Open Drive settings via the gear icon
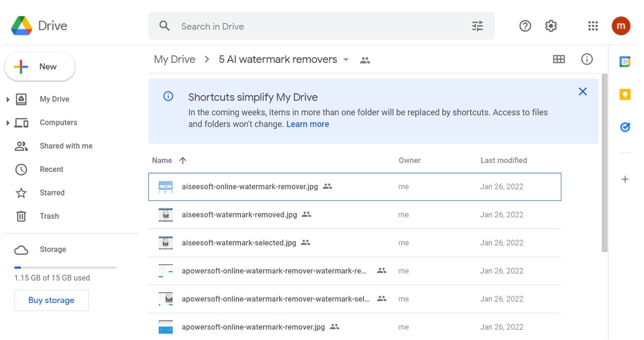 551,25
